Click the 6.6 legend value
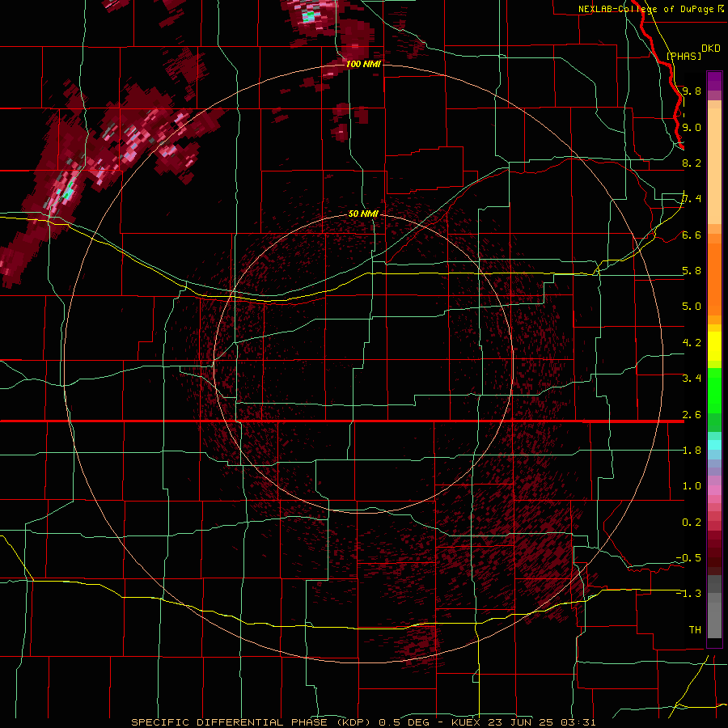 (692, 235)
